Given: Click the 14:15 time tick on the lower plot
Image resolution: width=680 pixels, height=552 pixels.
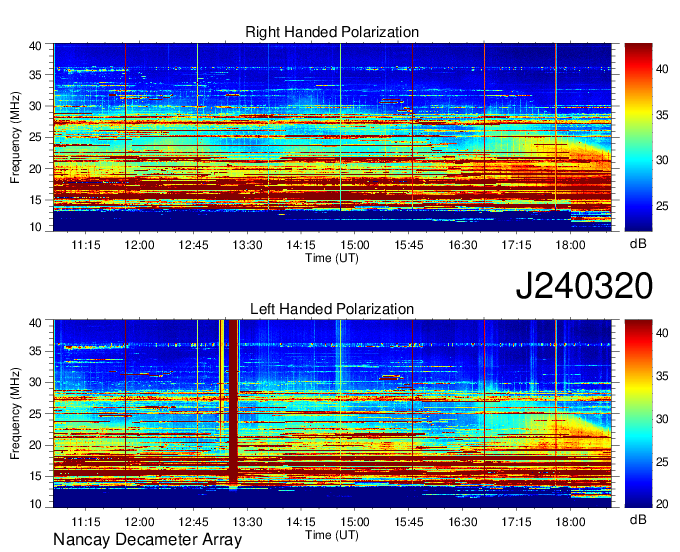Looking at the screenshot, I should pyautogui.click(x=301, y=522).
